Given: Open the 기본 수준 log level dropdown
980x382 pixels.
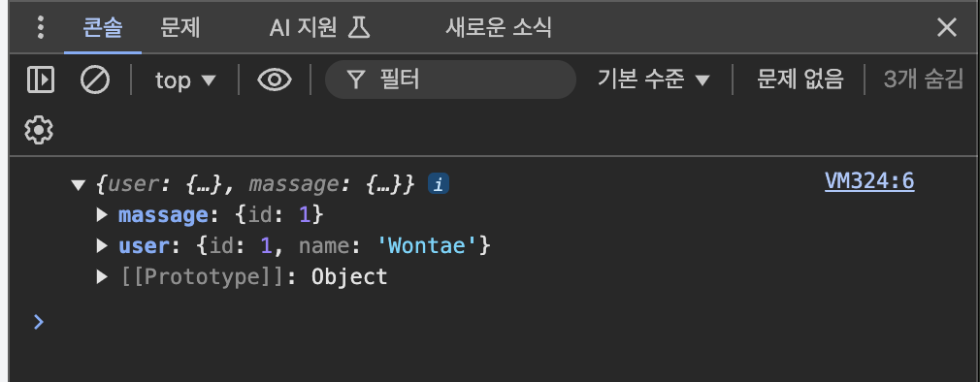Looking at the screenshot, I should [x=654, y=80].
